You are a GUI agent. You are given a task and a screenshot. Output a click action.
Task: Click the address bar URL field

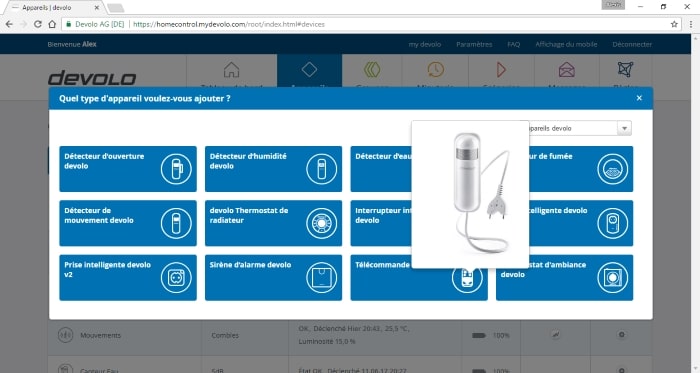371,24
